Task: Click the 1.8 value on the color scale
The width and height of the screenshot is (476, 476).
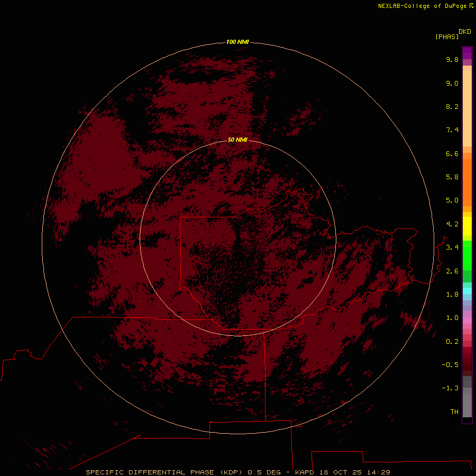Action: click(x=452, y=295)
